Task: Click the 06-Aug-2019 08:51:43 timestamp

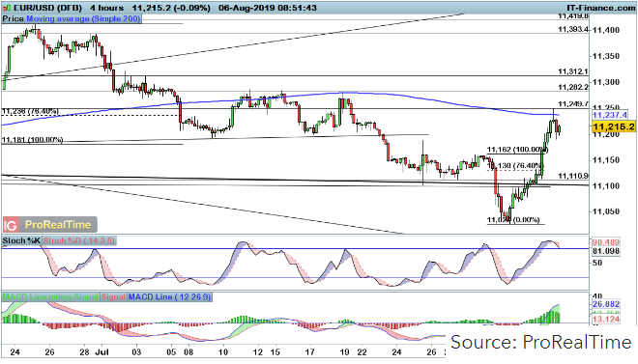Action: click(268, 8)
